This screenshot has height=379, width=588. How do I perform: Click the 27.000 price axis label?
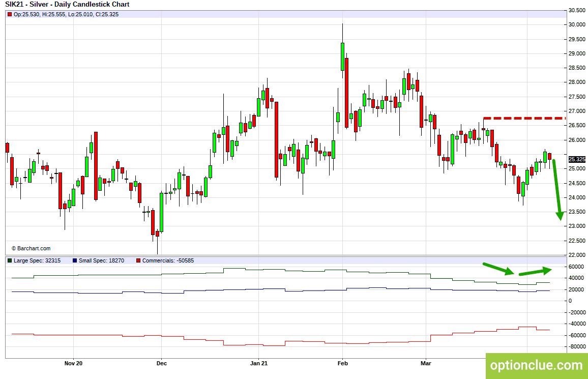[x=577, y=111]
